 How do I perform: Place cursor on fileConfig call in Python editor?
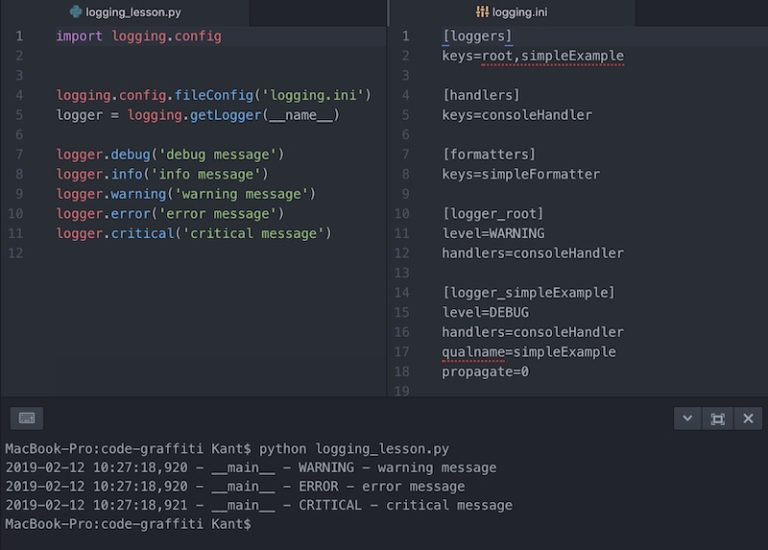point(214,95)
